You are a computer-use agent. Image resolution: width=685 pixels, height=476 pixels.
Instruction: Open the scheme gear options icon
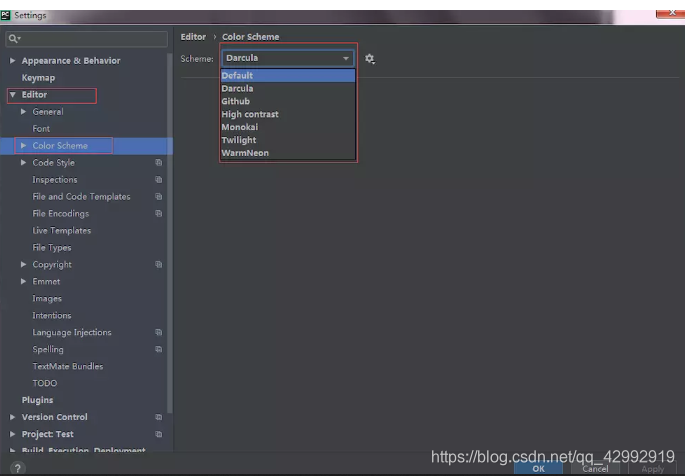point(370,59)
